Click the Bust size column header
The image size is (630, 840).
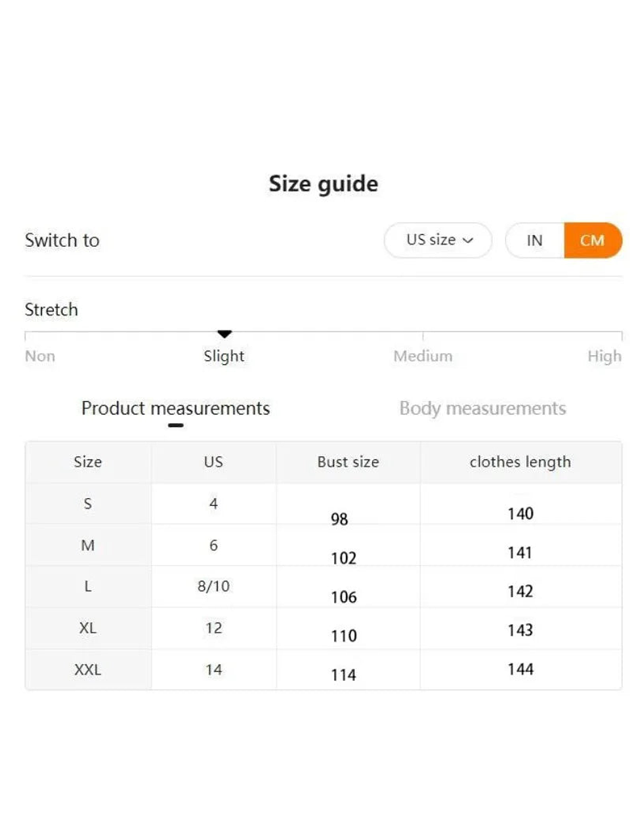click(348, 462)
